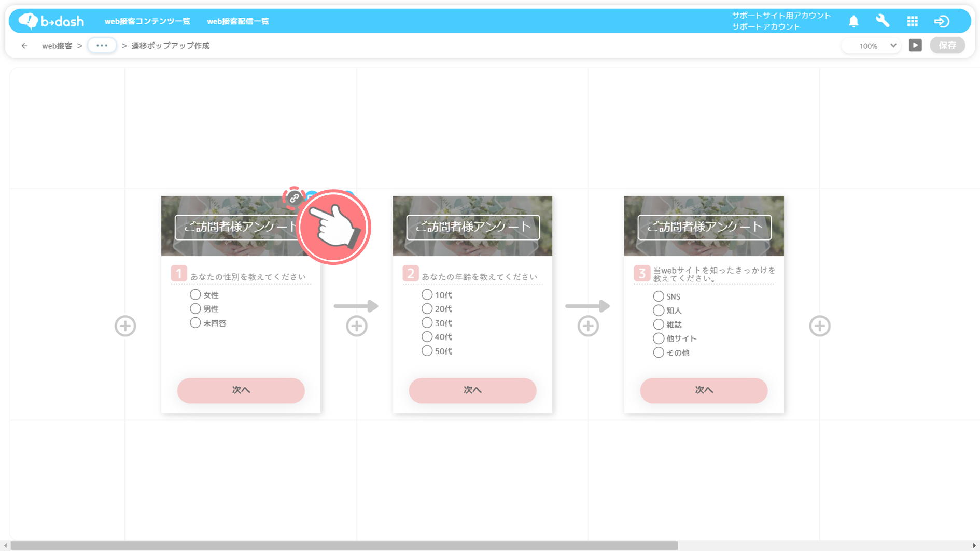Click the scrollbar left arrow
This screenshot has height=551, width=980.
pos(5,545)
